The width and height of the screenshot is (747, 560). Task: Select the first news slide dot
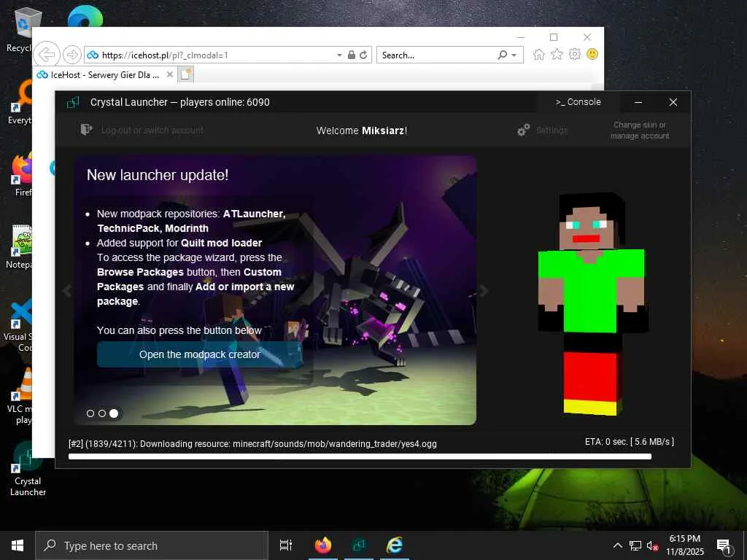point(90,413)
